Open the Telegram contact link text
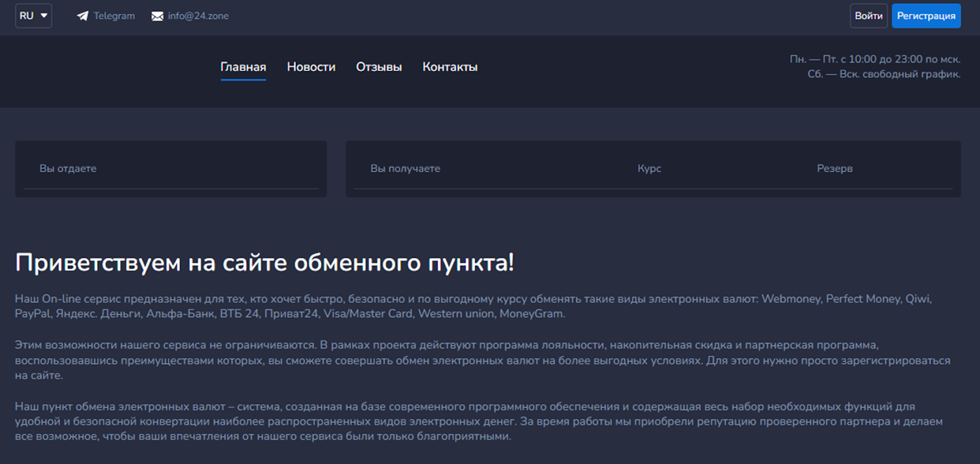Screen dimensions: 980x464 coord(114,16)
